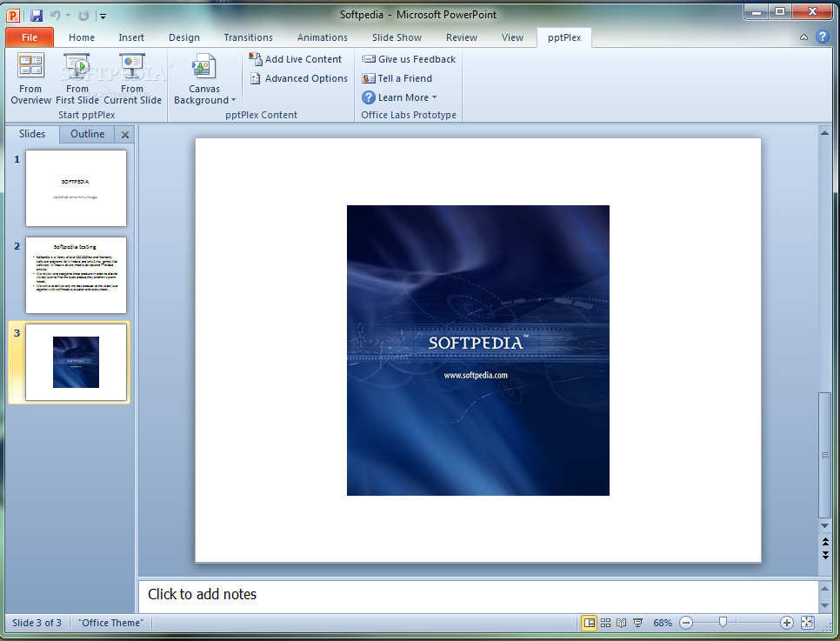
Task: Select the pptPlex ribbon tab
Action: coord(564,37)
